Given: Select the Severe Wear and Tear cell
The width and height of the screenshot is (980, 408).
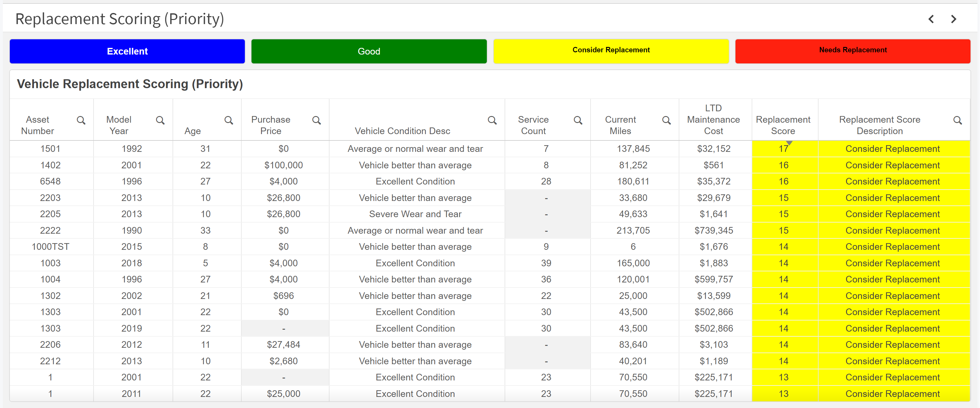Looking at the screenshot, I should [x=415, y=214].
